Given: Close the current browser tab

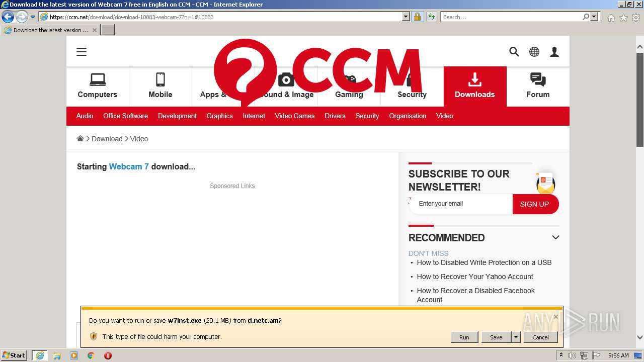Looking at the screenshot, I should (94, 30).
